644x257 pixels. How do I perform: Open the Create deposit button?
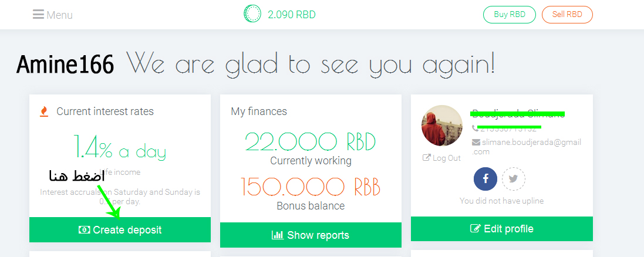pos(120,230)
